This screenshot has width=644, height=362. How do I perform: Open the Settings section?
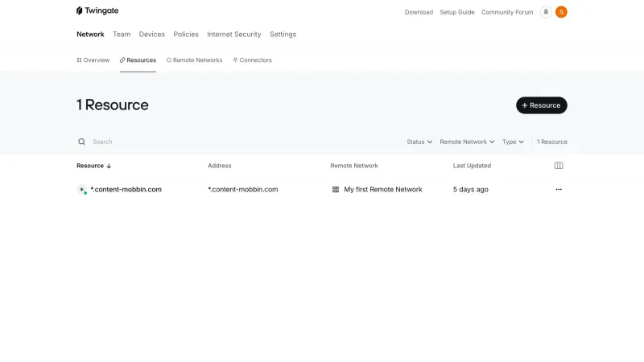click(283, 34)
